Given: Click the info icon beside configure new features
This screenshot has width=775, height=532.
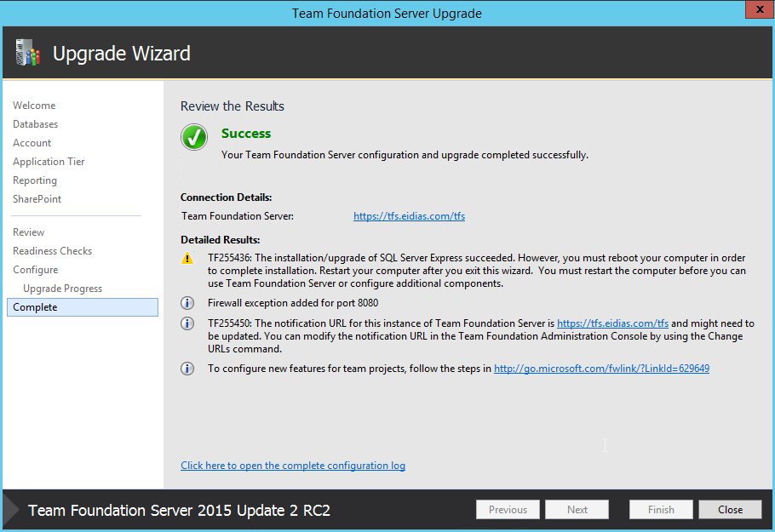Looking at the screenshot, I should (x=187, y=369).
